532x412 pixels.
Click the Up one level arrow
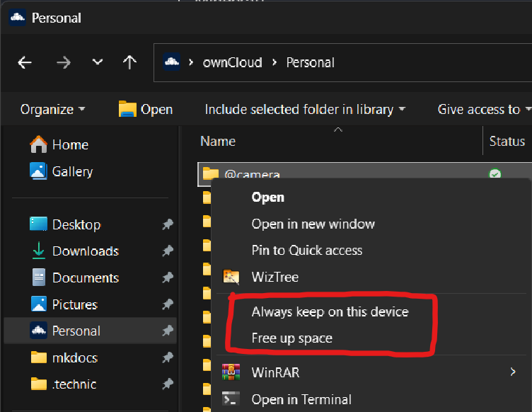coord(129,62)
